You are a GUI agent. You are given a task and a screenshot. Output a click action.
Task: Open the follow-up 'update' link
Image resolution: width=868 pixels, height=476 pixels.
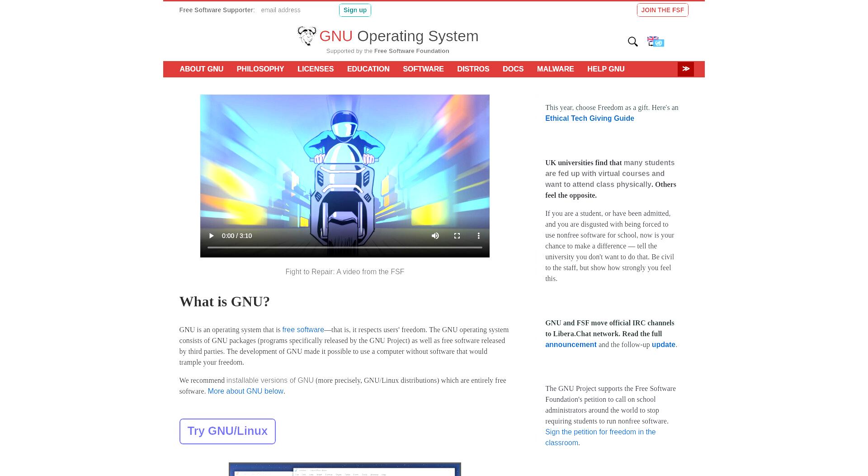coord(663,345)
